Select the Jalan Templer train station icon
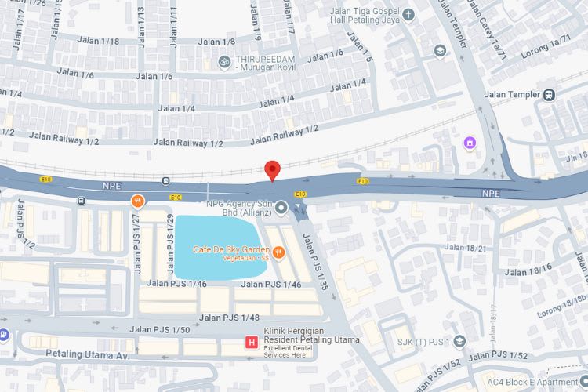 click(x=549, y=95)
